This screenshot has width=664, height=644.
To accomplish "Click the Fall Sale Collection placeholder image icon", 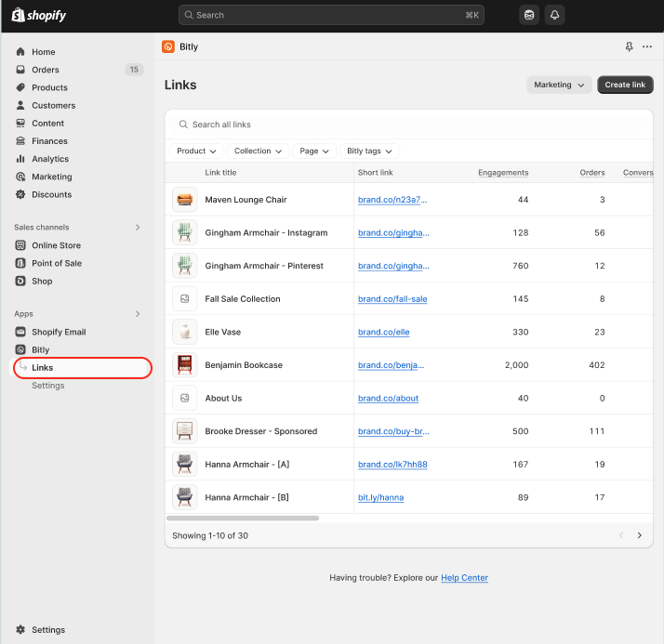I will 185,298.
